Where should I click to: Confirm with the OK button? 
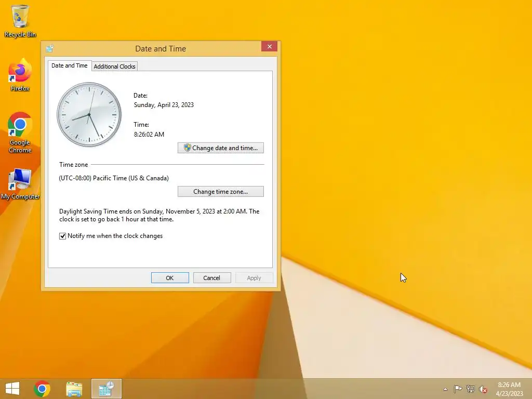pos(170,277)
